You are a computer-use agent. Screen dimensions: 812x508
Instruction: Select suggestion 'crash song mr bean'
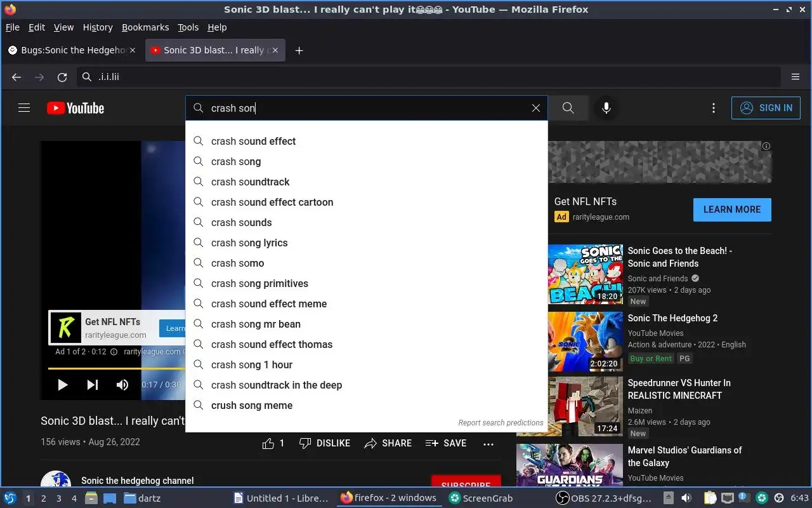click(367, 324)
